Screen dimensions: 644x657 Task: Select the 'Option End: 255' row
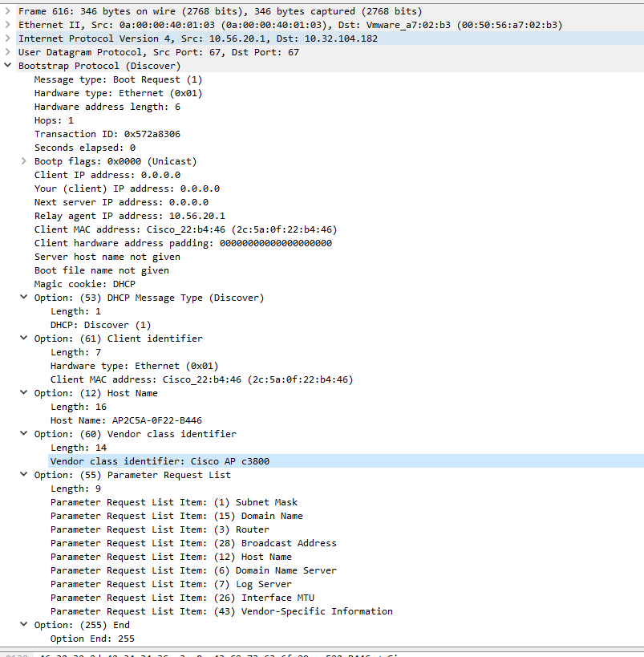[x=92, y=639]
